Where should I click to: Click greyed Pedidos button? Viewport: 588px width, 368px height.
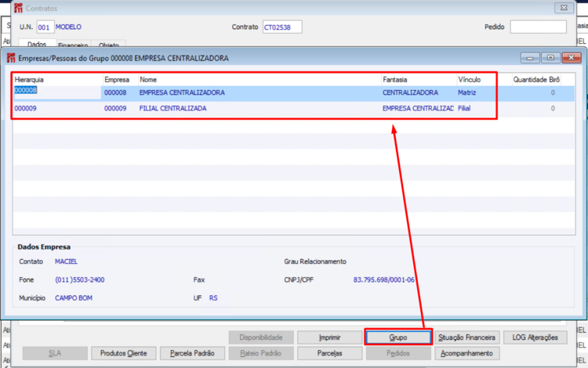[x=398, y=353]
